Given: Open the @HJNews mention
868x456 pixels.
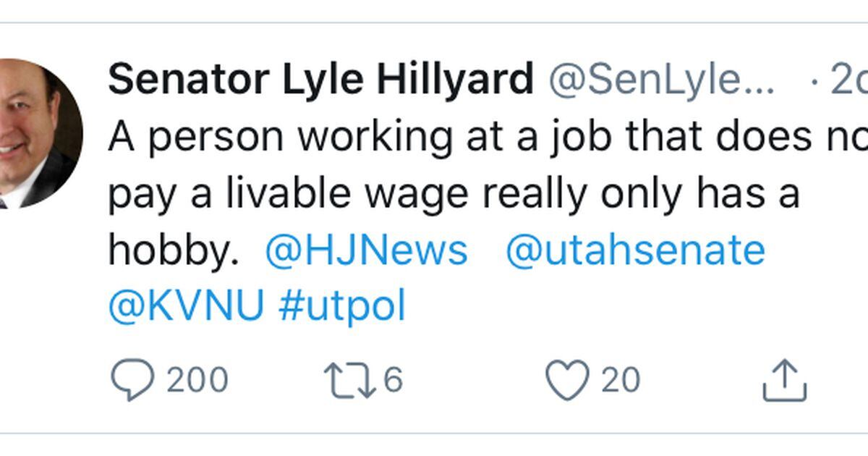Looking at the screenshot, I should coord(367,250).
